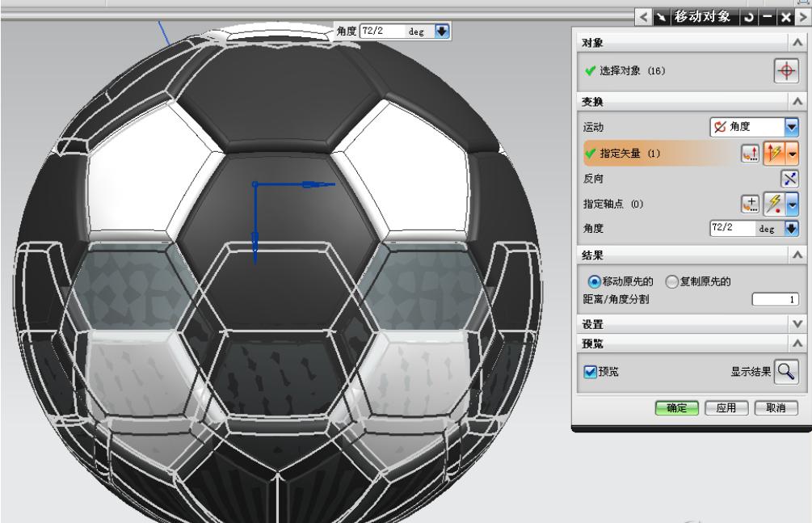Click the inferred vector icon button
Viewport: 812px width, 523px height.
[x=774, y=154]
